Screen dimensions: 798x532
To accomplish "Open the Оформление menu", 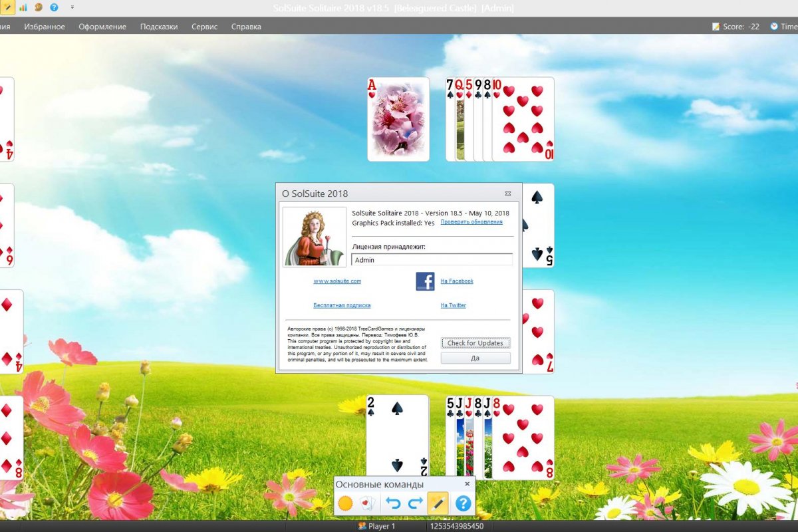I will tap(102, 27).
